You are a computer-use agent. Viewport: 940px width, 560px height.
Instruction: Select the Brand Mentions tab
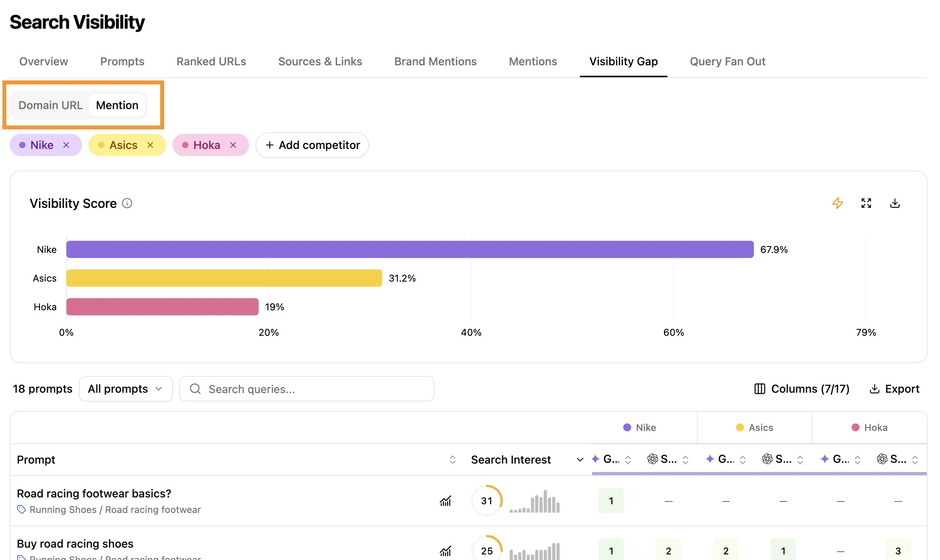click(436, 61)
